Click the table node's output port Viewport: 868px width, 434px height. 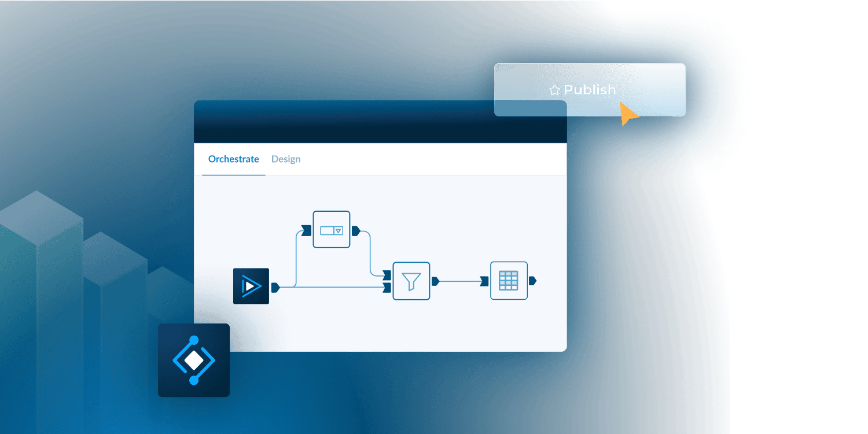tap(532, 281)
